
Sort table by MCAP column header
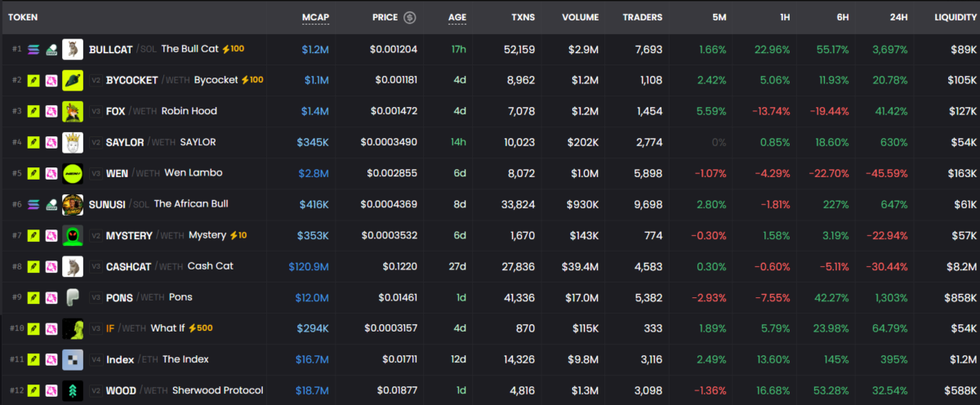tap(315, 17)
